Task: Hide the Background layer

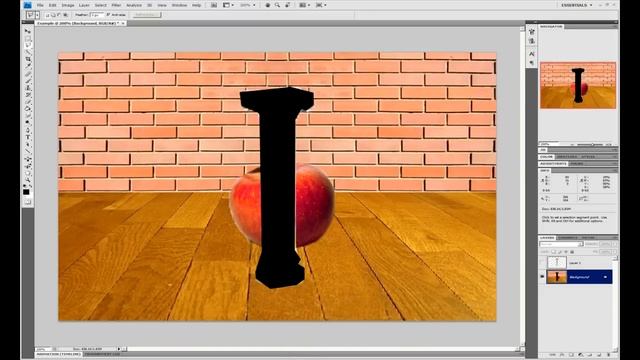Action: tap(542, 276)
